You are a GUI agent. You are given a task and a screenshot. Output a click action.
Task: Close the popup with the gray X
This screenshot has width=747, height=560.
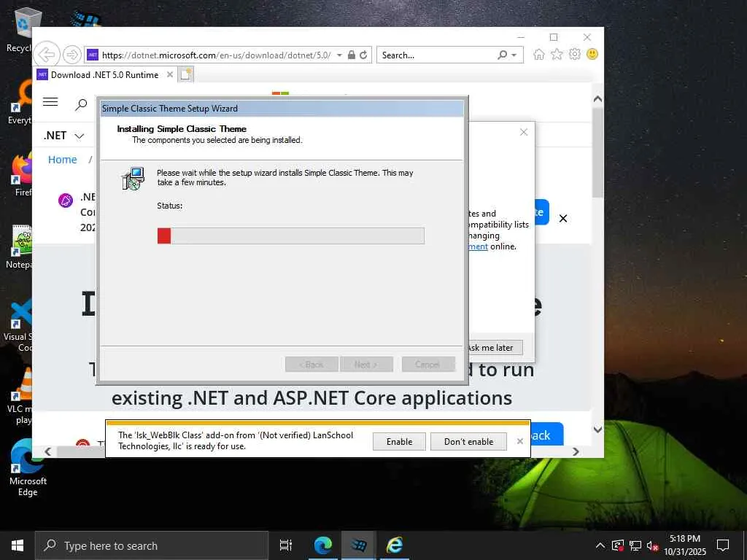[524, 132]
